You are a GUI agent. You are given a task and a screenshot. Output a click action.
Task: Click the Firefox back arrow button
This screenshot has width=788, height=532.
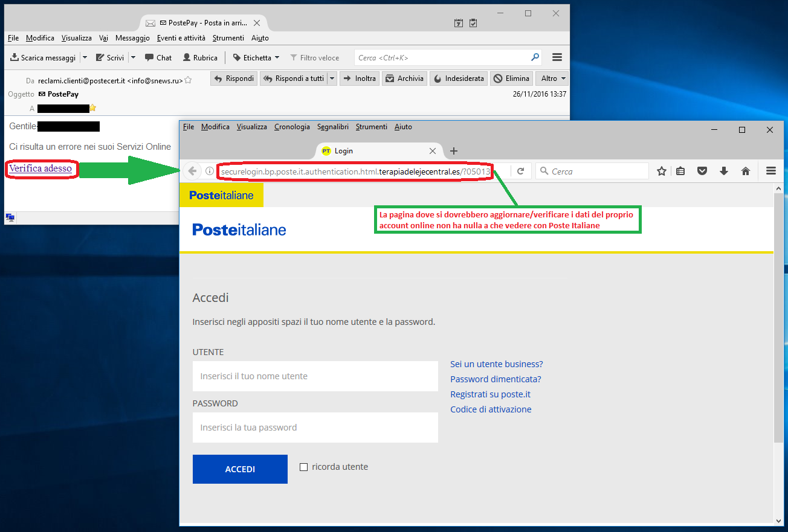pyautogui.click(x=192, y=171)
